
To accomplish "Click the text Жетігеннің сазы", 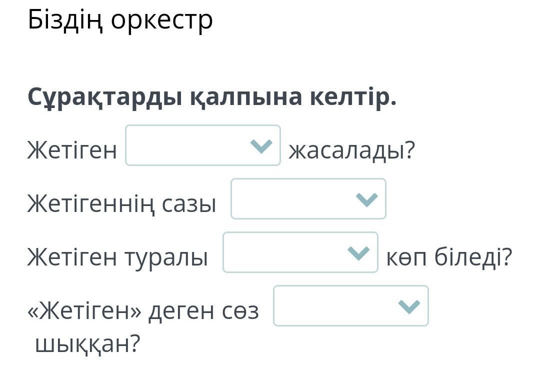I will tap(121, 203).
